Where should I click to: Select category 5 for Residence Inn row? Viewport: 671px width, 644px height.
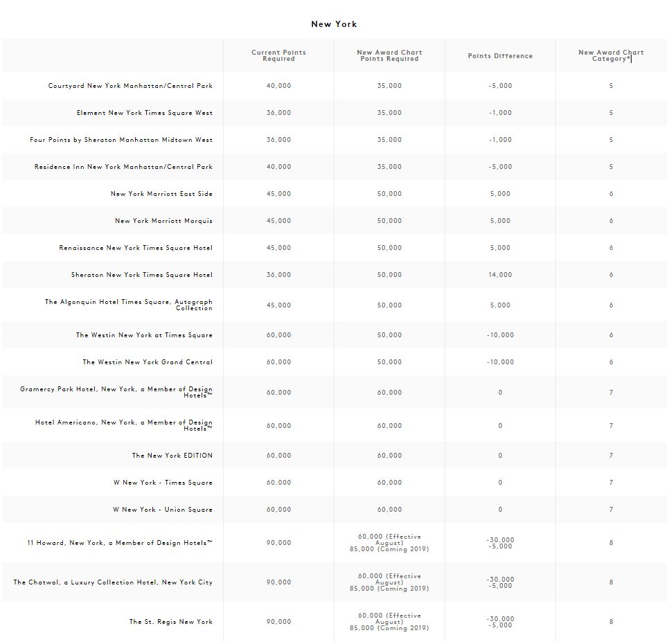pyautogui.click(x=611, y=166)
